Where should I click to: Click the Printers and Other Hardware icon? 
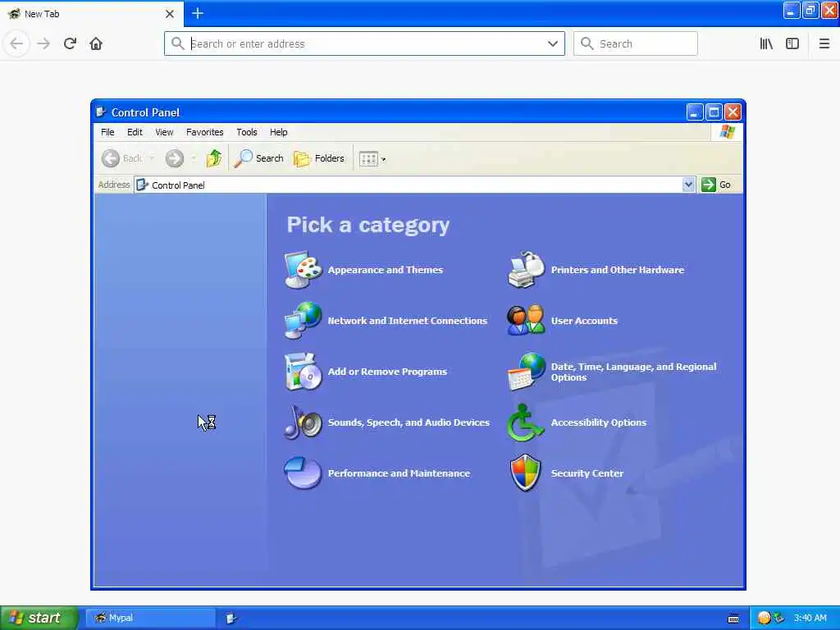[x=526, y=269]
